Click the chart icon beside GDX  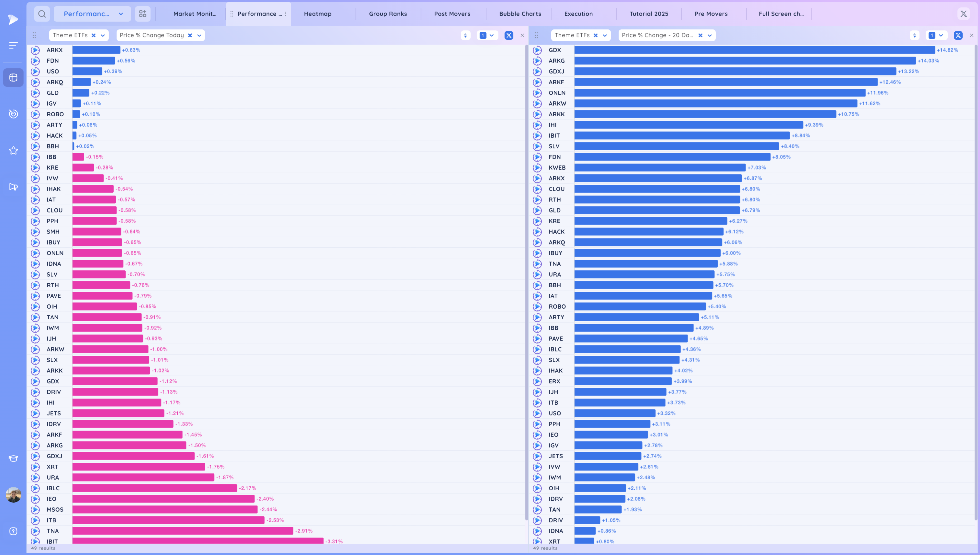[x=537, y=50]
